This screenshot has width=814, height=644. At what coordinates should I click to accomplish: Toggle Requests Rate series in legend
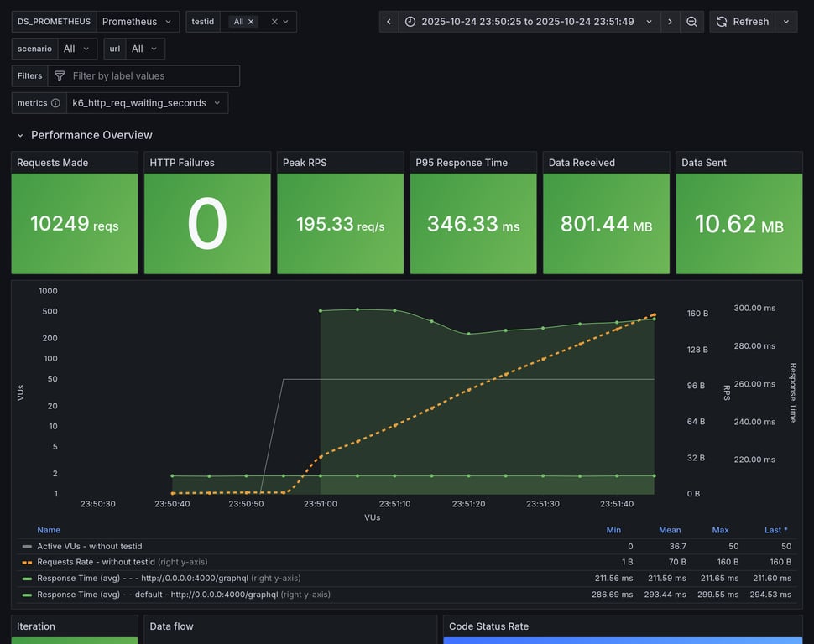click(96, 562)
